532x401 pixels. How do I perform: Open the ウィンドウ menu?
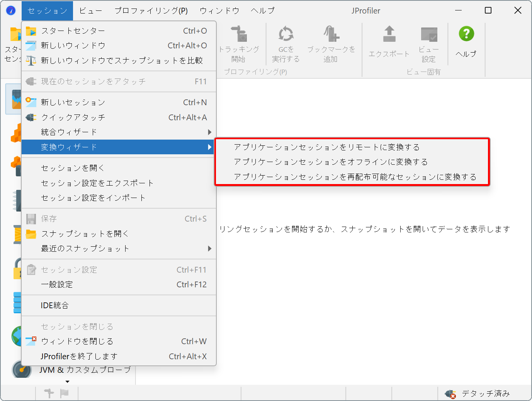[x=219, y=10]
